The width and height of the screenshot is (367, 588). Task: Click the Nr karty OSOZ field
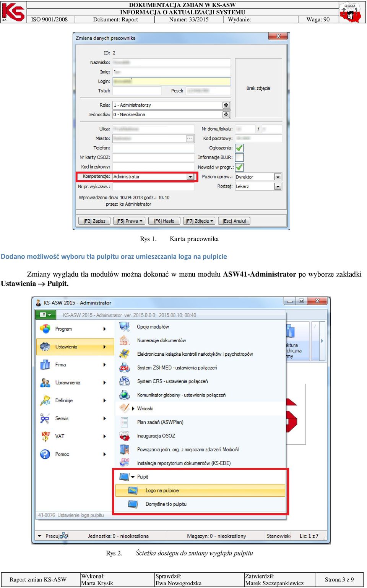(x=153, y=157)
